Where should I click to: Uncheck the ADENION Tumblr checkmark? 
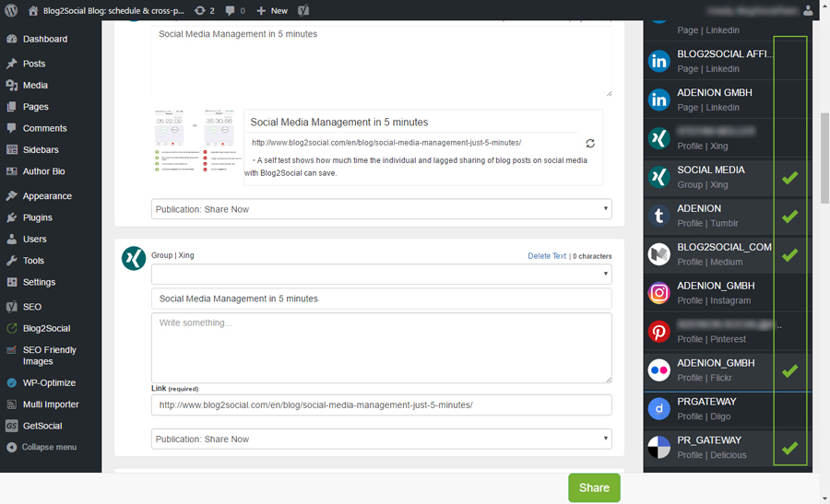(789, 217)
